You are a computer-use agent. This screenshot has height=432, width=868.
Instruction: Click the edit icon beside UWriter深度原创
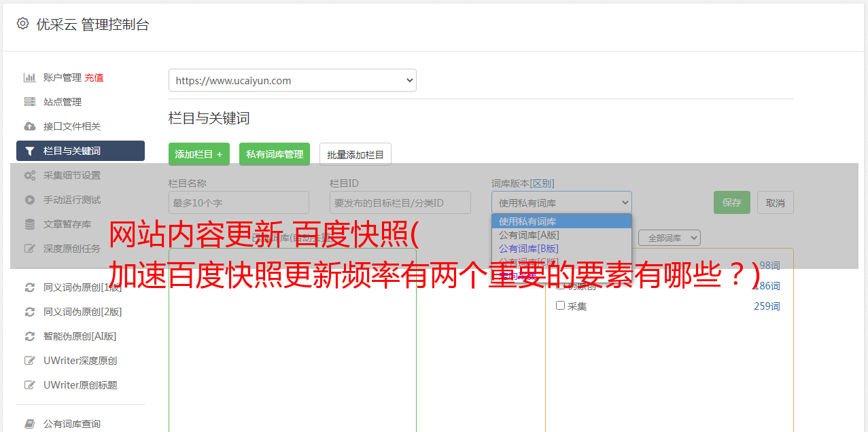point(30,361)
